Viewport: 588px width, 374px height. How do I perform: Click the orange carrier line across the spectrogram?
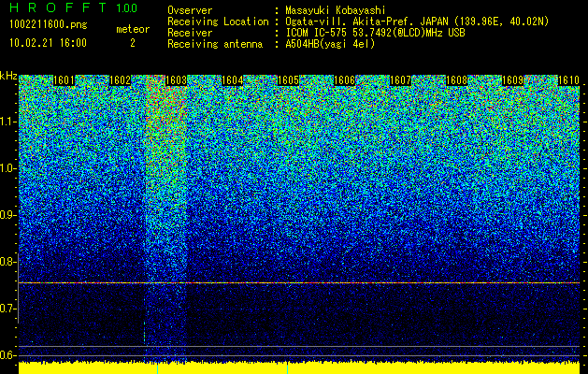coord(299,282)
